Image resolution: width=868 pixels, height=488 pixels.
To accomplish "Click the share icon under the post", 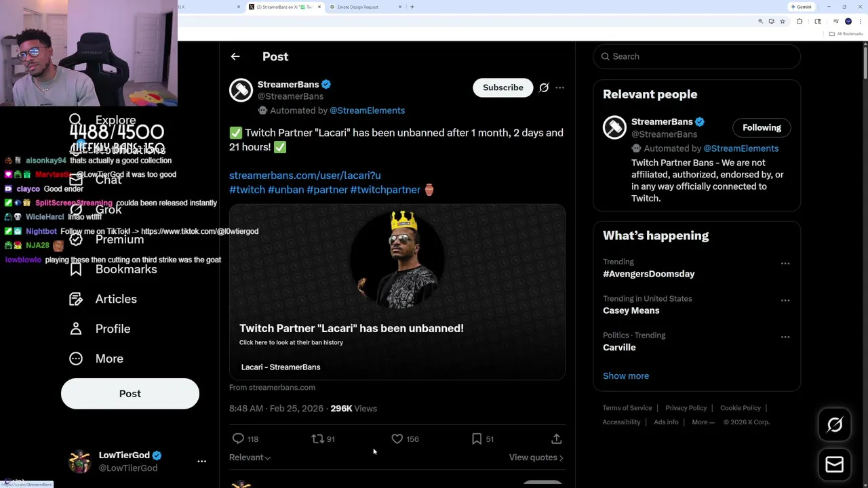I will pyautogui.click(x=556, y=439).
